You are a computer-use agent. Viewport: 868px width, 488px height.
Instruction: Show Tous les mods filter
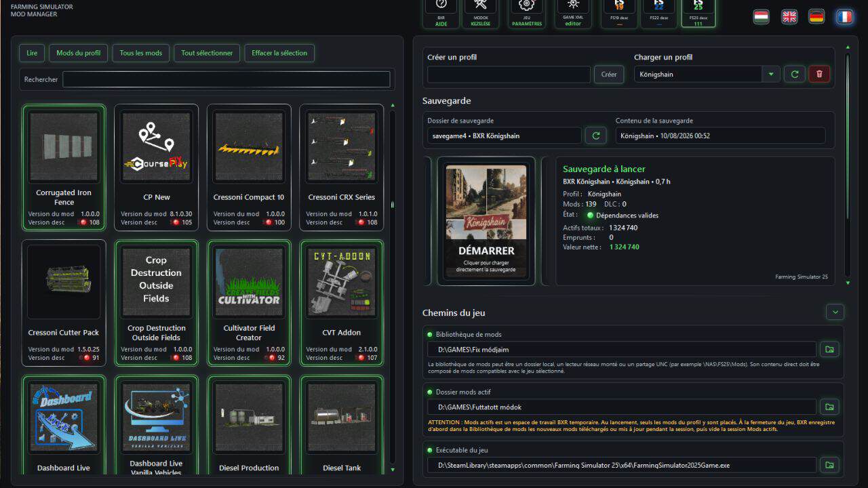[141, 53]
